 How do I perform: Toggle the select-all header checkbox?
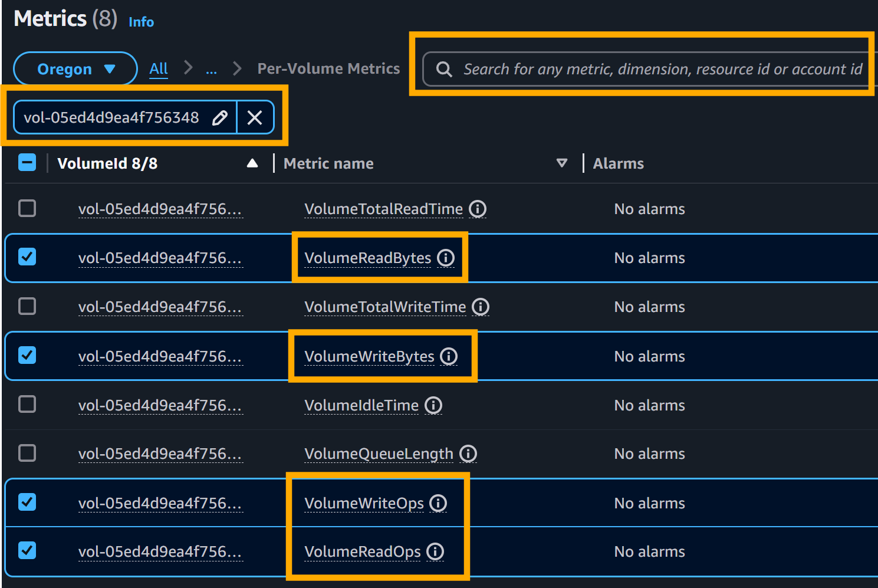pos(27,162)
